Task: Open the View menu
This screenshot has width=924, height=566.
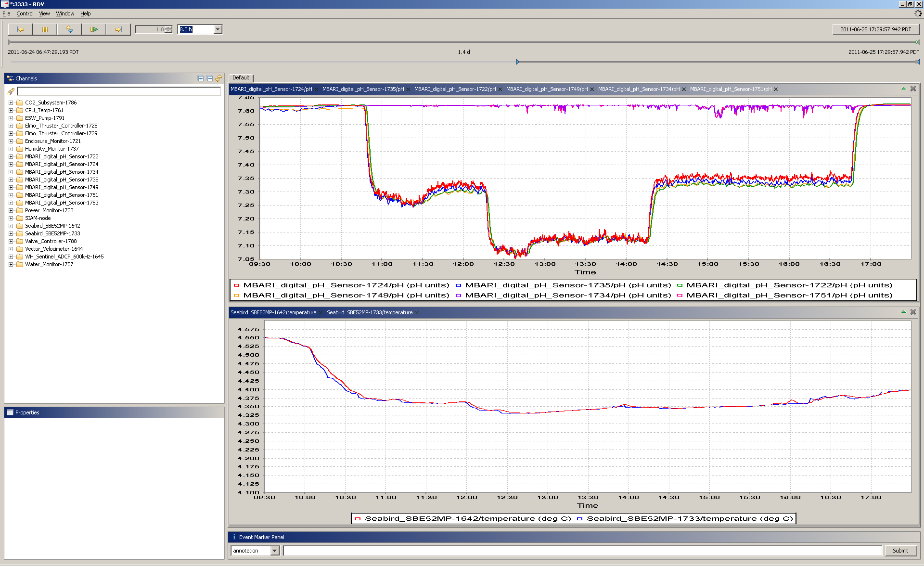Action: point(44,13)
